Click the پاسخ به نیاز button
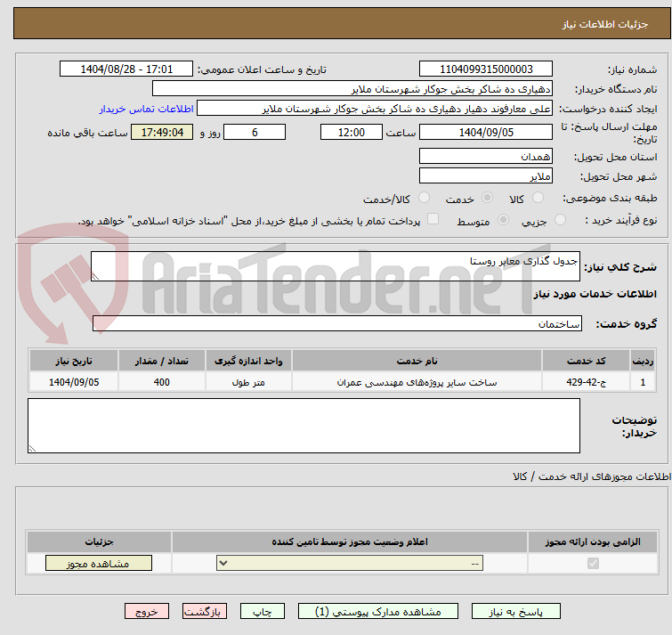This screenshot has width=672, height=635. 515,612
